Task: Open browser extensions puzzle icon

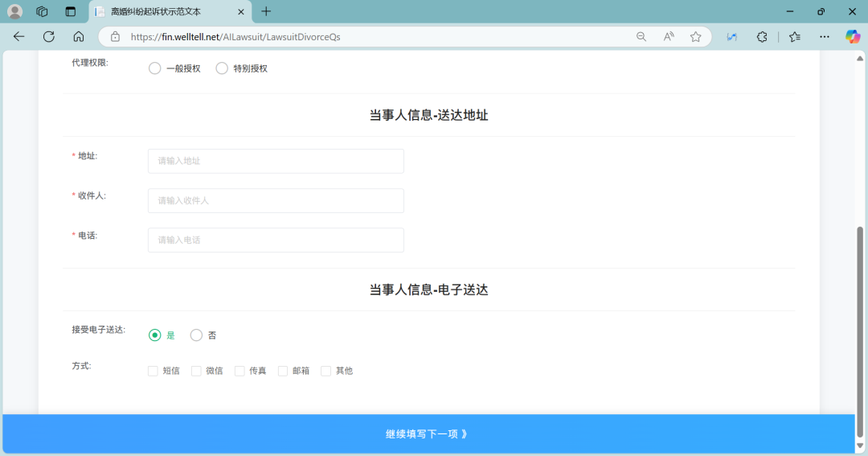Action: [762, 36]
